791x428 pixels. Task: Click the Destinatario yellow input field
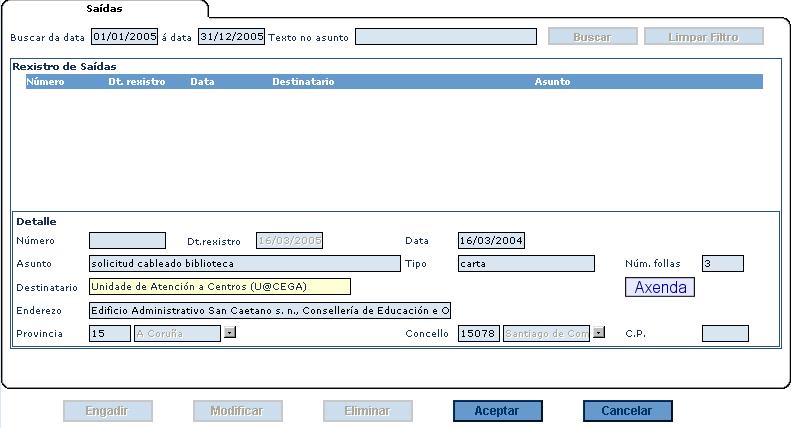[219, 287]
